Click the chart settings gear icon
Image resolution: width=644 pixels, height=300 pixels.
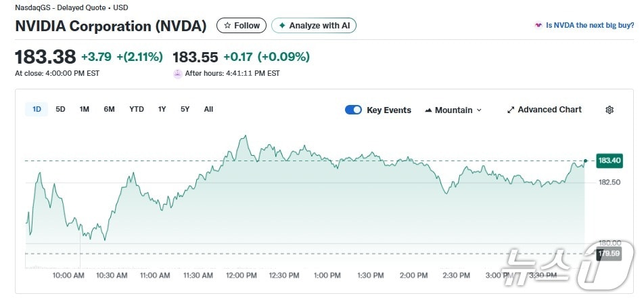coord(609,110)
